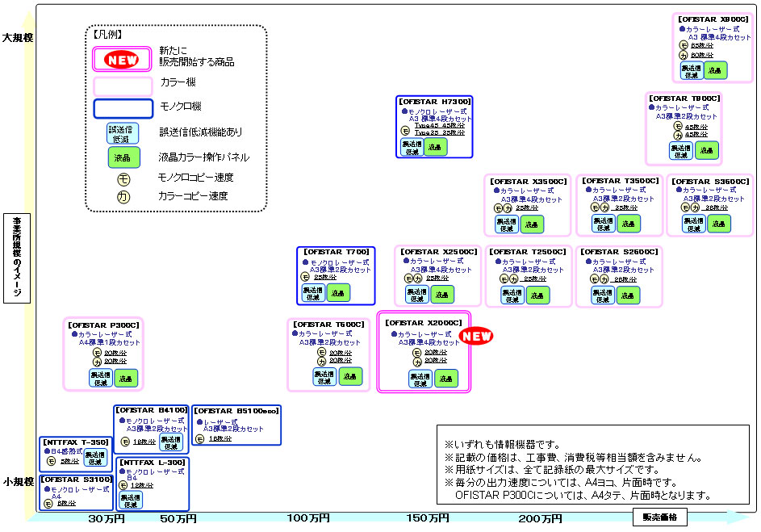761x532 pixels.
Task: Click the 販売価格 axis label box
Action: tap(660, 517)
